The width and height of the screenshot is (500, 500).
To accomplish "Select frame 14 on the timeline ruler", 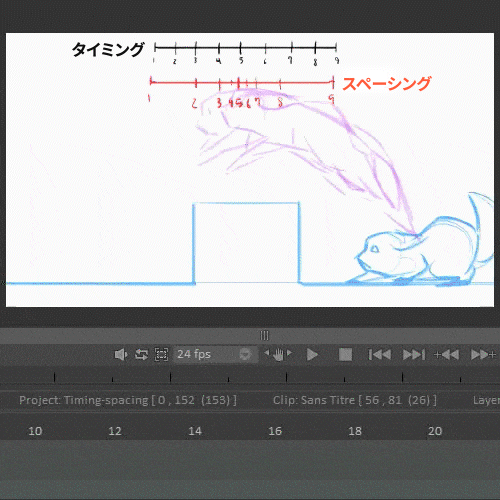I will click(195, 431).
